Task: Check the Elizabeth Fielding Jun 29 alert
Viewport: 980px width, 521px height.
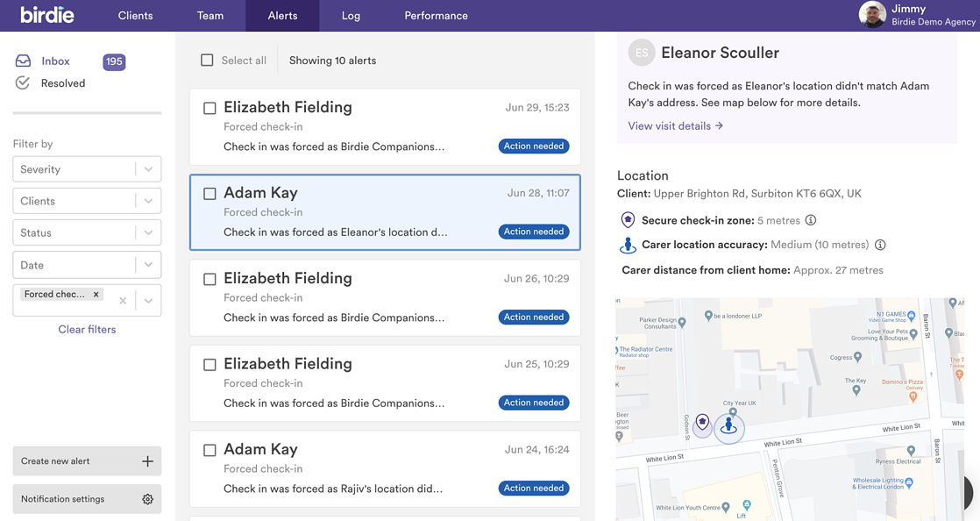Action: click(210, 108)
